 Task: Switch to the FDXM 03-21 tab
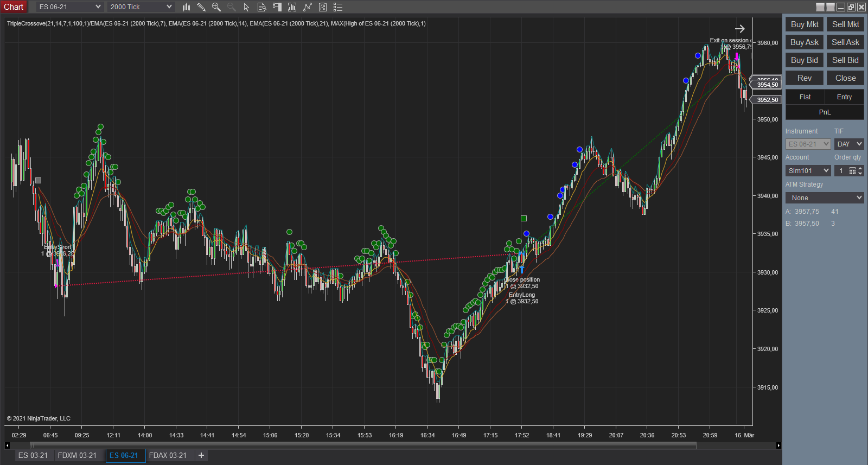click(x=77, y=455)
